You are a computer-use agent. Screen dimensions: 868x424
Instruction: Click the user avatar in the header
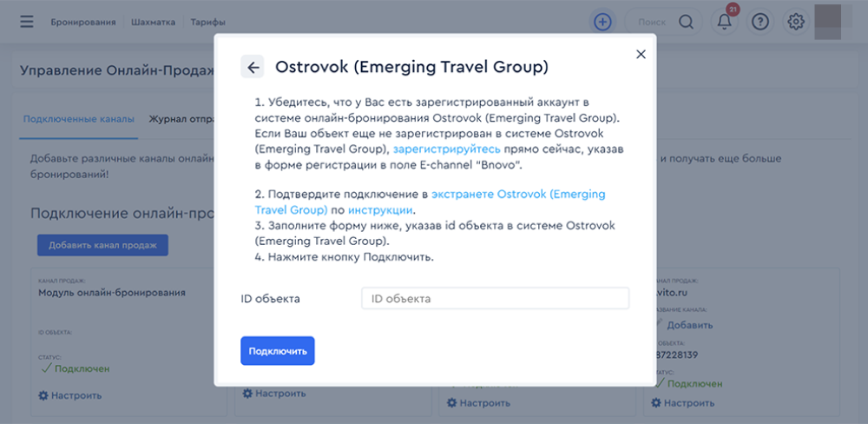pos(829,22)
